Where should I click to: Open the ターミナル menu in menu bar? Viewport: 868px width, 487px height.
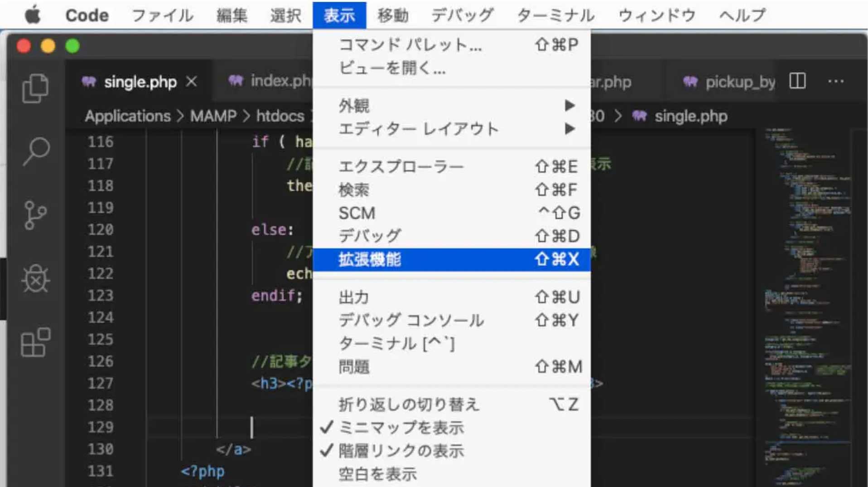(555, 15)
